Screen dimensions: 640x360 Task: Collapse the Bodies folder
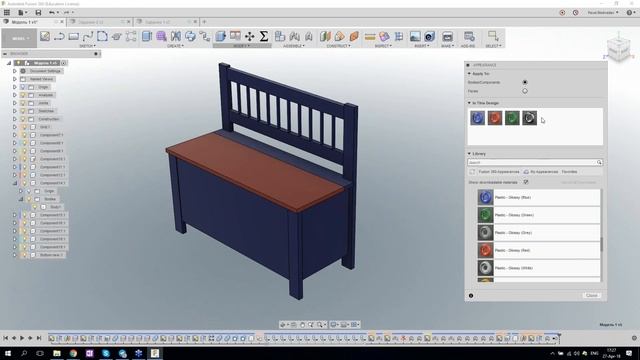point(21,199)
